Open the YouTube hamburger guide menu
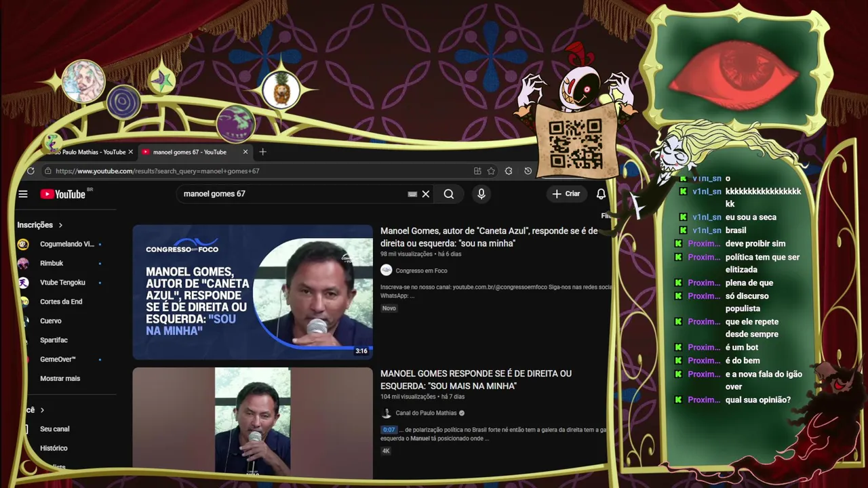 23,194
